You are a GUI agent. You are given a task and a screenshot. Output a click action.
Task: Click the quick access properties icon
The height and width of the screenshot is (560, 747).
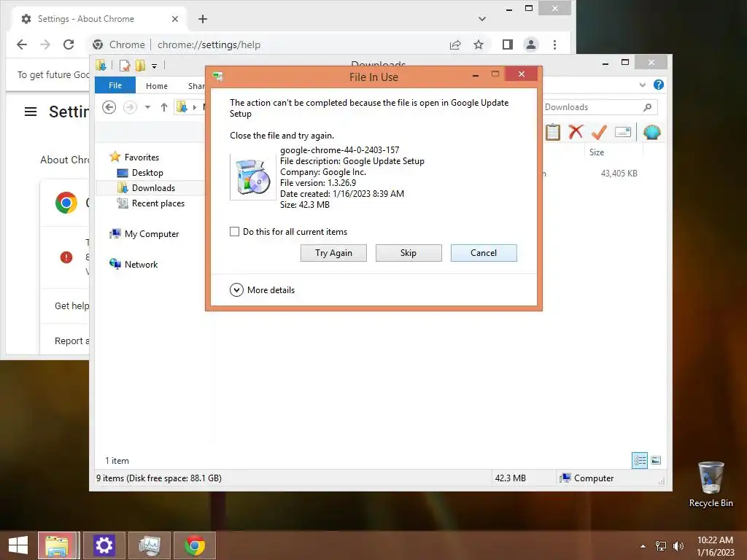click(x=125, y=65)
